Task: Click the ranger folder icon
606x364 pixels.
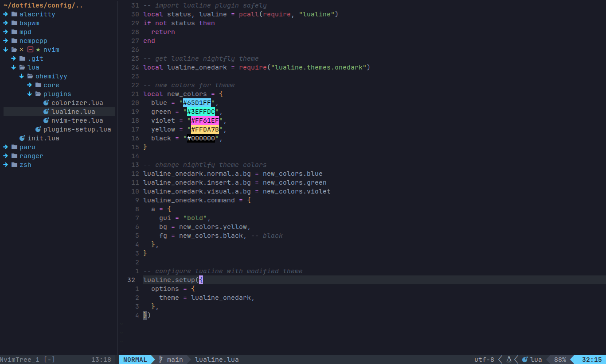Action: pos(14,156)
